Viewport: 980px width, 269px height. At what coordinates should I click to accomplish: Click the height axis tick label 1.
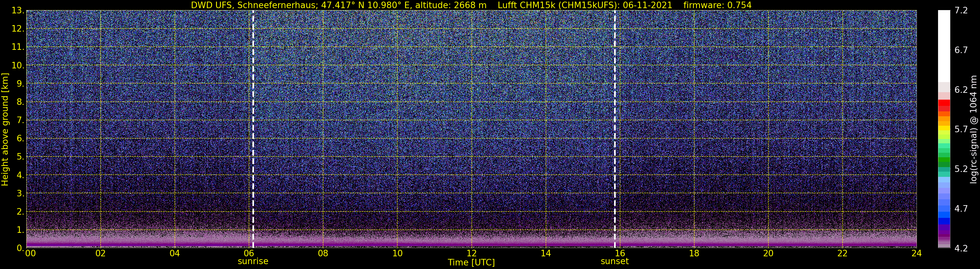click(x=20, y=230)
